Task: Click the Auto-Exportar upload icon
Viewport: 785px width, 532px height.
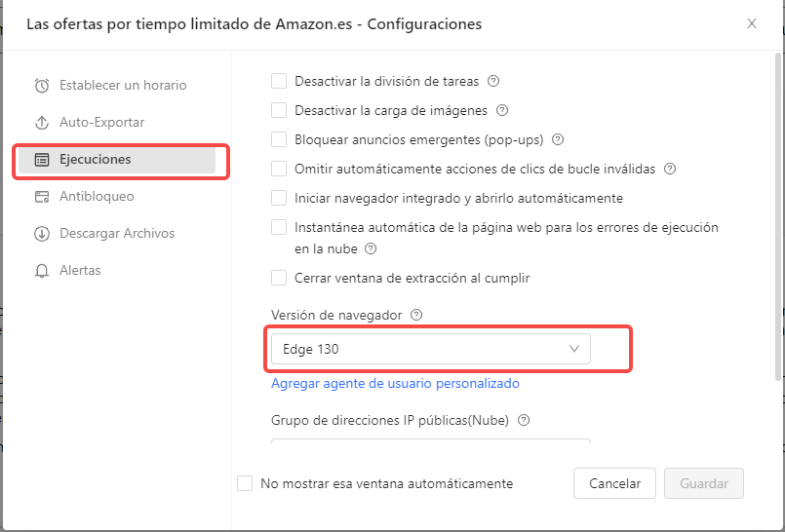Action: click(42, 123)
